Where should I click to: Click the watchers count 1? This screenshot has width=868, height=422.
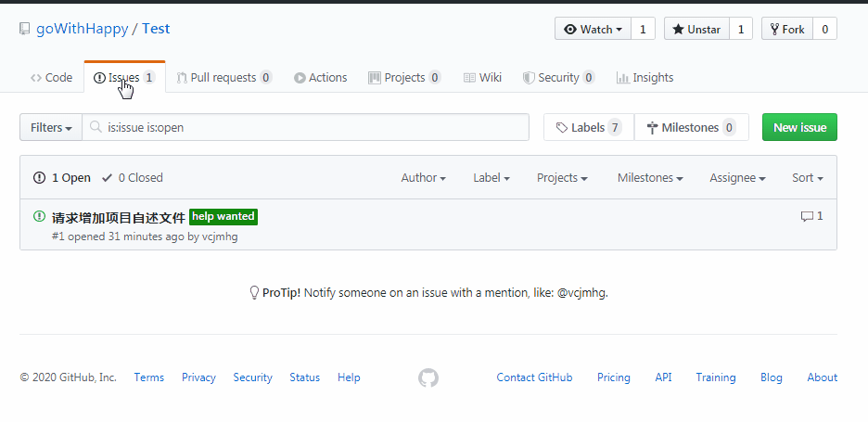[x=643, y=29]
